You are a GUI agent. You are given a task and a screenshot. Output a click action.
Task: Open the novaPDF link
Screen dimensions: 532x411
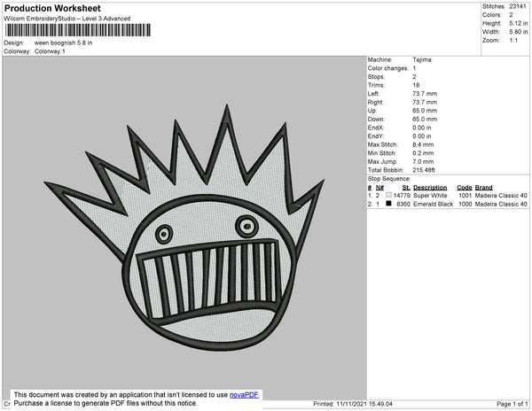pos(244,395)
